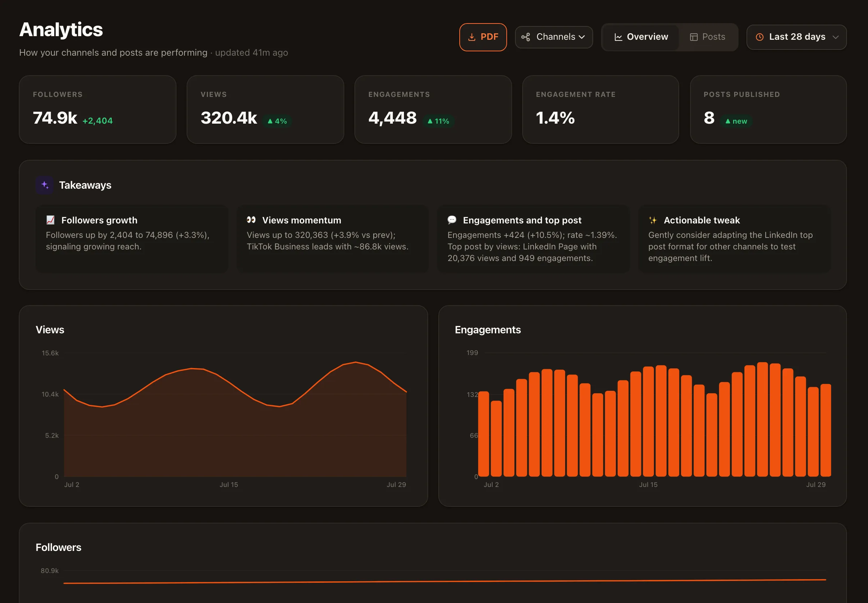Click the download icon in the PDF button
This screenshot has width=868, height=603.
[x=472, y=37]
